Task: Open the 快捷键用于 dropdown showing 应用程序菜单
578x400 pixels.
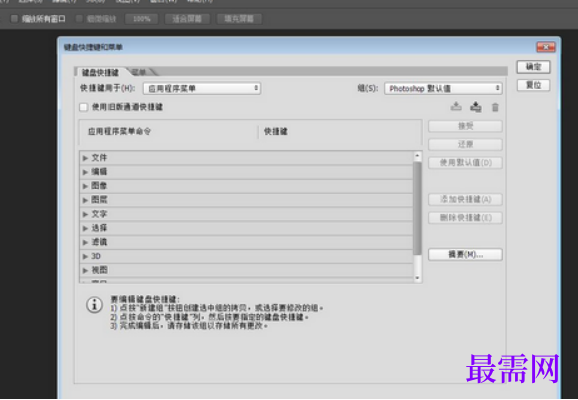Action: [202, 88]
